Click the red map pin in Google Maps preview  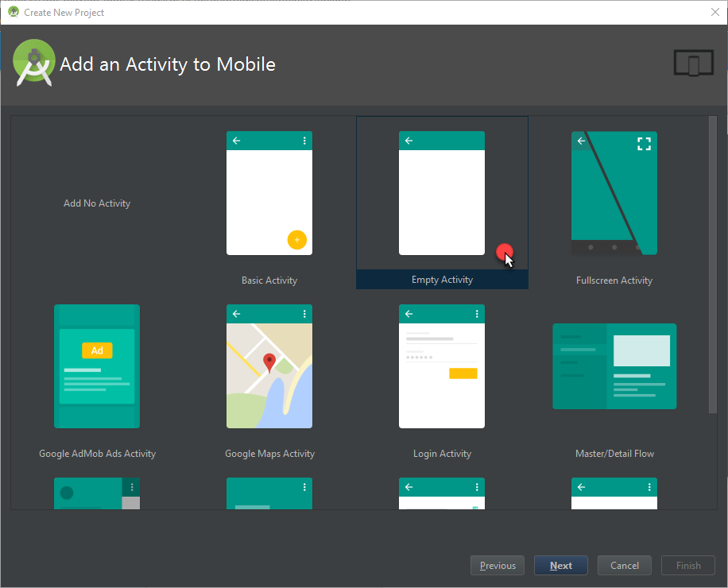pyautogui.click(x=269, y=362)
